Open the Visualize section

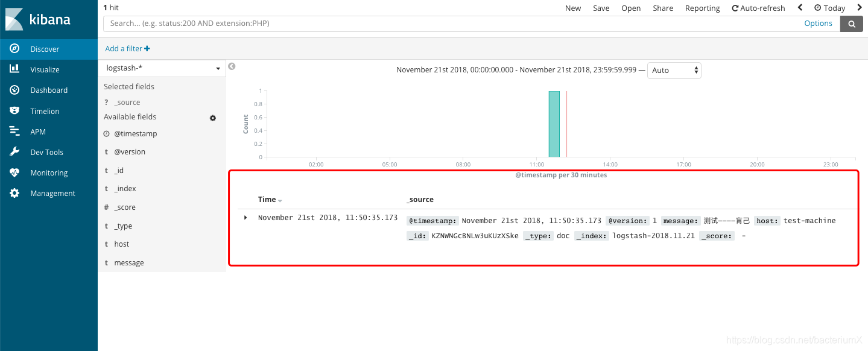49,69
